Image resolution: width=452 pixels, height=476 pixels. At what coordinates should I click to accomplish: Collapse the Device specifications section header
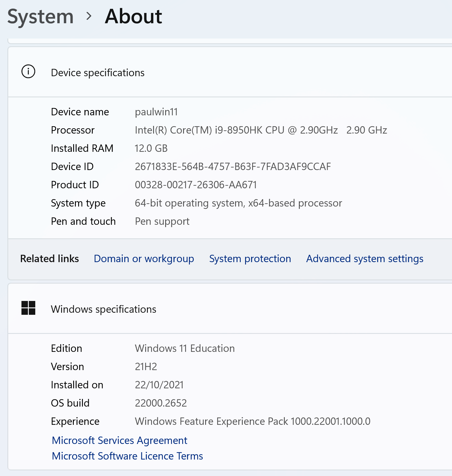coord(230,72)
